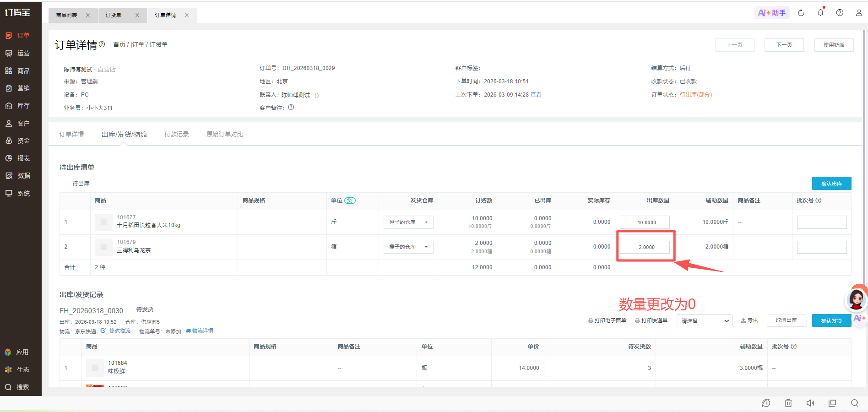Click the 物流详情 link
Screen dimensions: 868x412
tap(200, 331)
